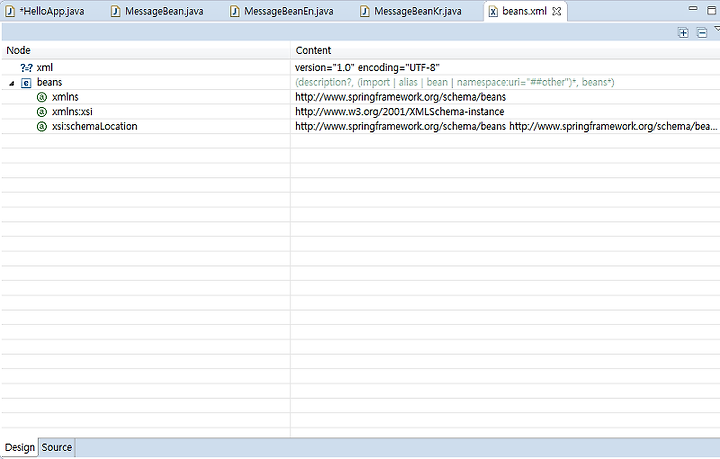Switch to the Source view tab
Screen dimensions: 720x459
coord(56,448)
